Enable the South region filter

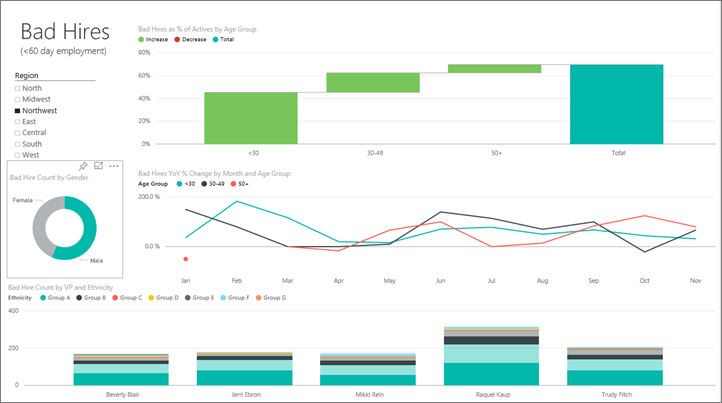17,144
